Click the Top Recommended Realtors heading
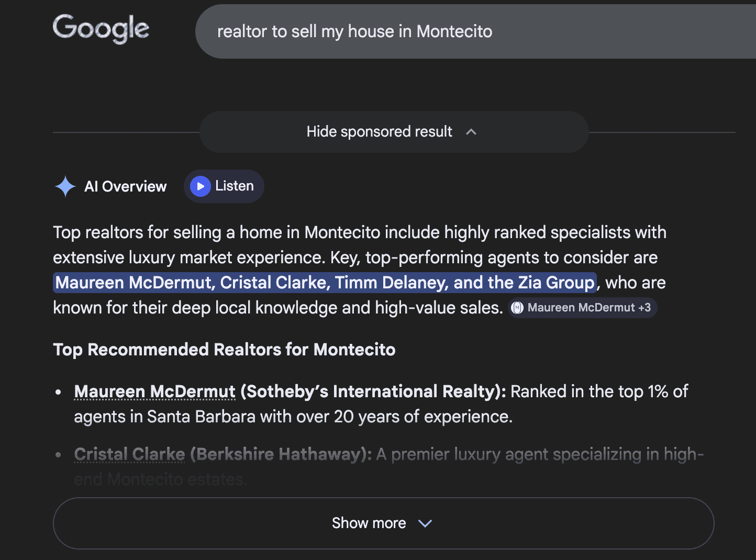This screenshot has width=756, height=560. point(224,349)
